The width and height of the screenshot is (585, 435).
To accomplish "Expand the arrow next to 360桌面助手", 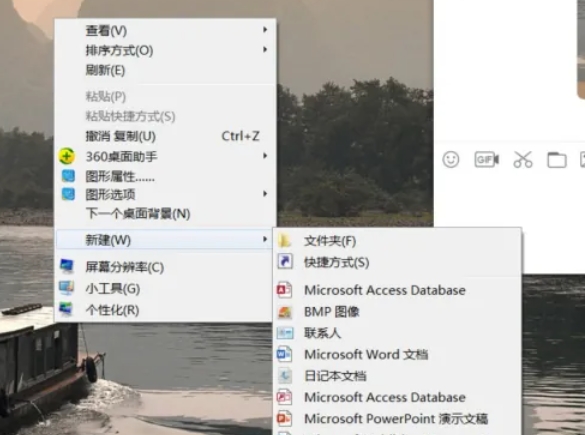I will point(265,156).
